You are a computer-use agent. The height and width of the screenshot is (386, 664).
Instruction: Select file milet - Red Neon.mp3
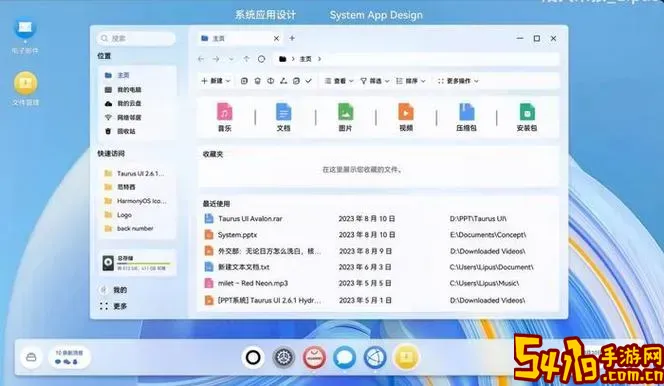[x=253, y=283]
